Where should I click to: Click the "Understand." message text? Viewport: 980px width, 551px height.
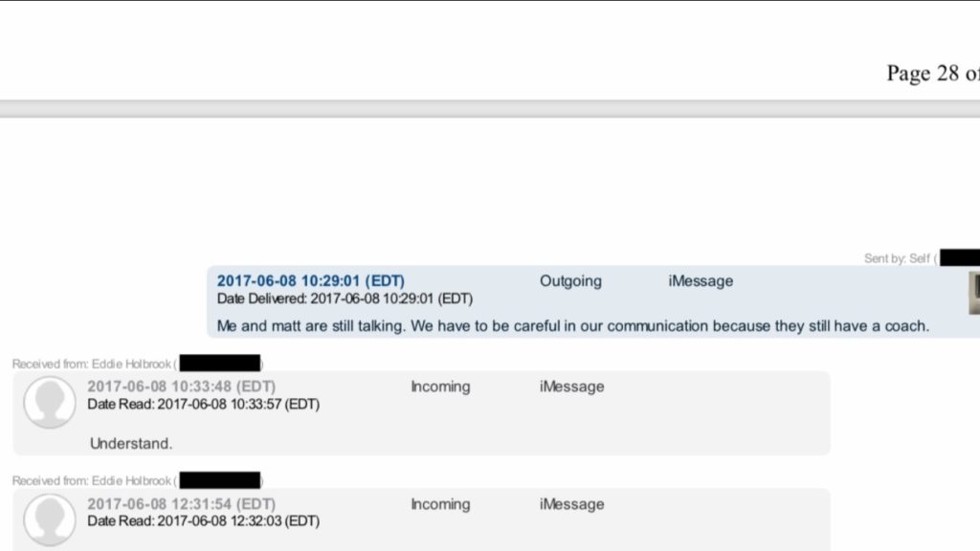tap(131, 444)
